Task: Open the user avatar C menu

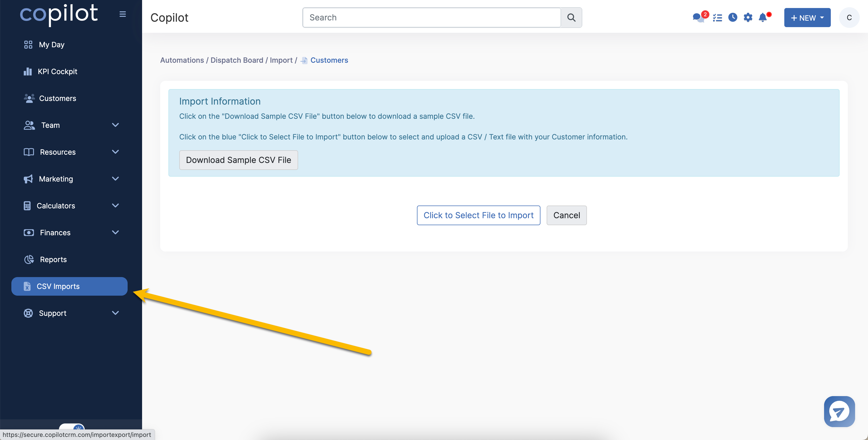Action: (x=849, y=18)
